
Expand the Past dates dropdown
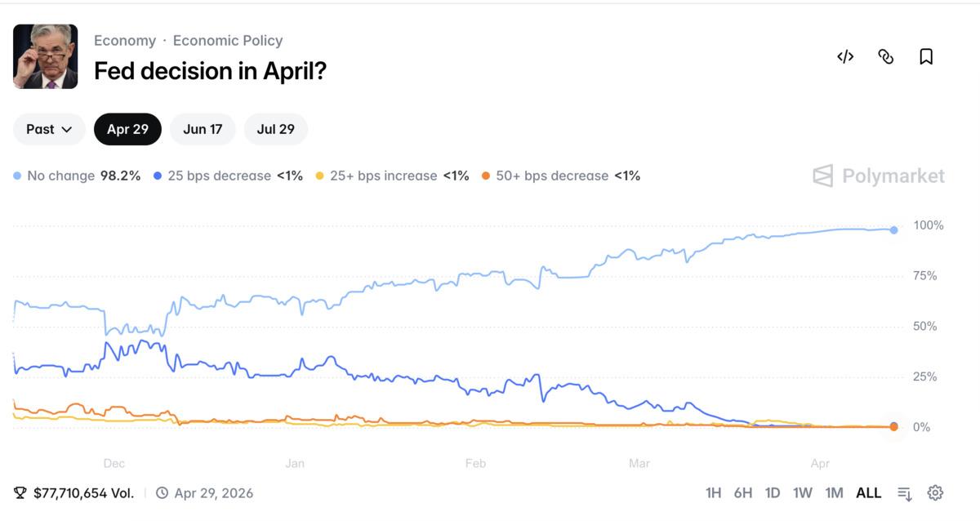[49, 129]
